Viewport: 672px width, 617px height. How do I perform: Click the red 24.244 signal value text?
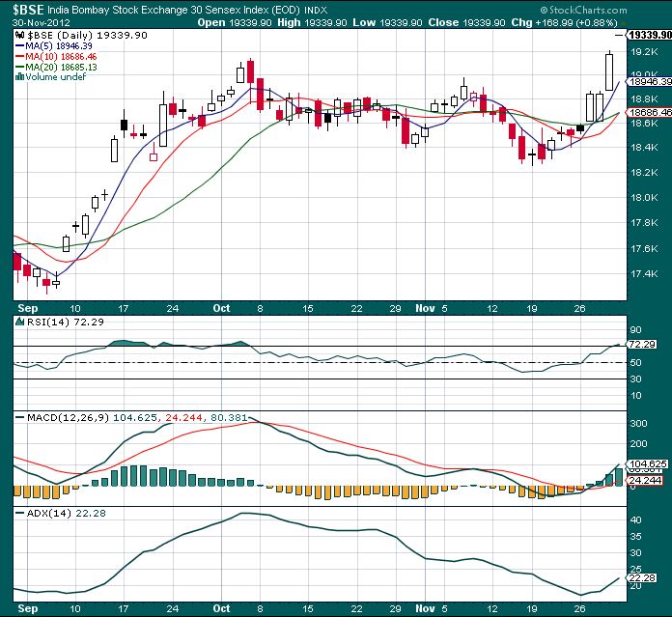click(183, 417)
